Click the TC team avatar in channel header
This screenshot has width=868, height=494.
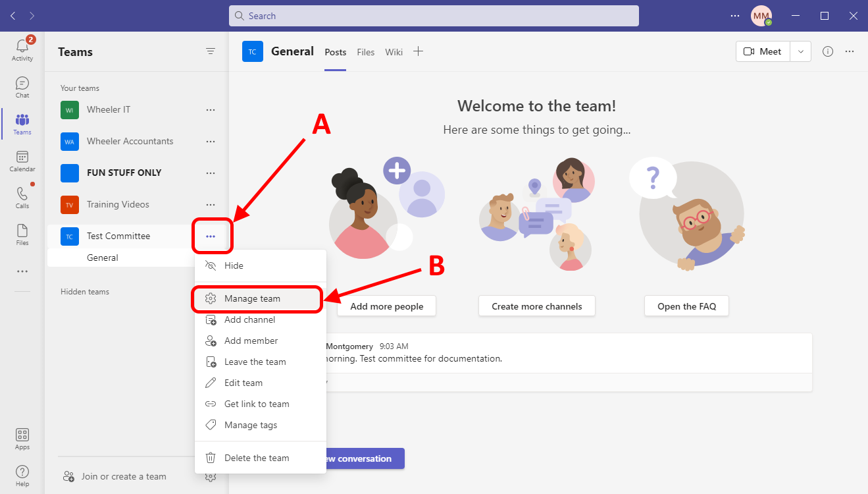(x=253, y=51)
